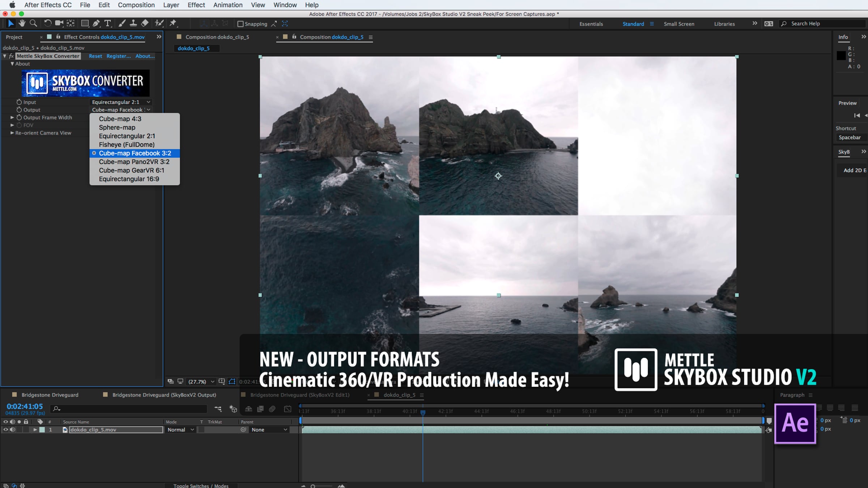Screen dimensions: 868x488
Task: Open the Composition menu
Action: (x=136, y=5)
